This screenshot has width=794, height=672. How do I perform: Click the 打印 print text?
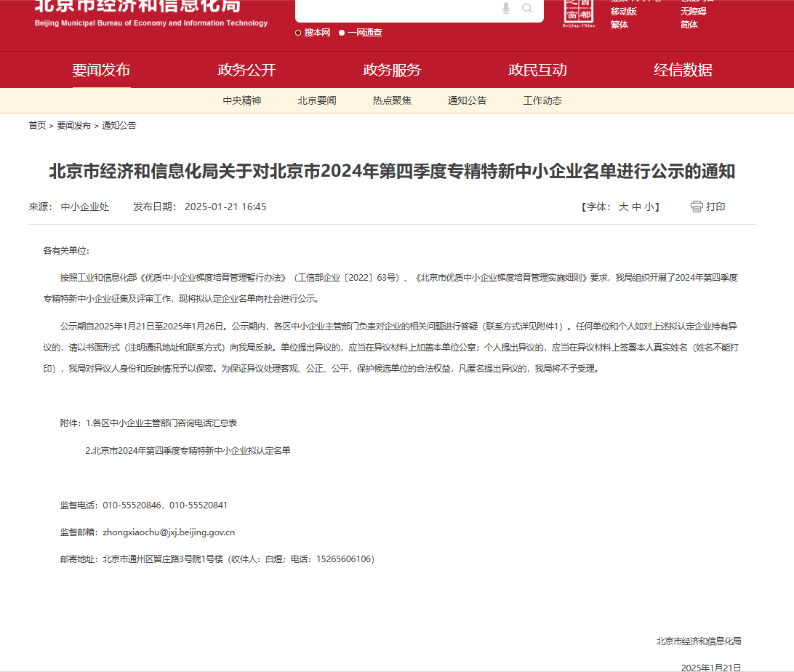tap(715, 207)
